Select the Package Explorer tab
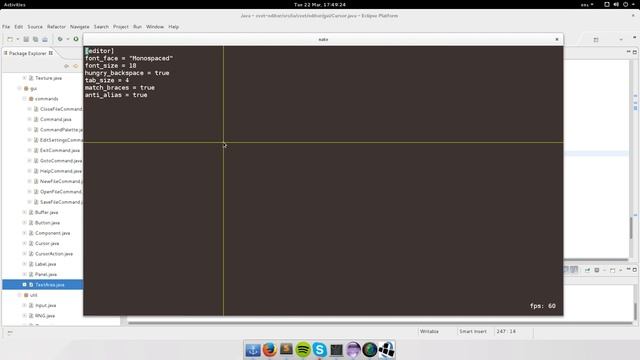This screenshot has width=640, height=360. point(27,53)
